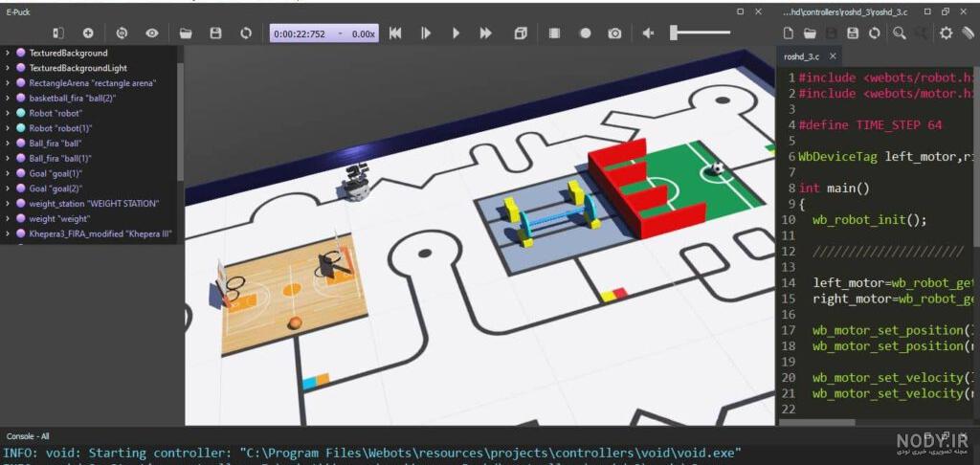
Task: Select Ball_fira "ball(1)" in scene tree
Action: (60, 158)
